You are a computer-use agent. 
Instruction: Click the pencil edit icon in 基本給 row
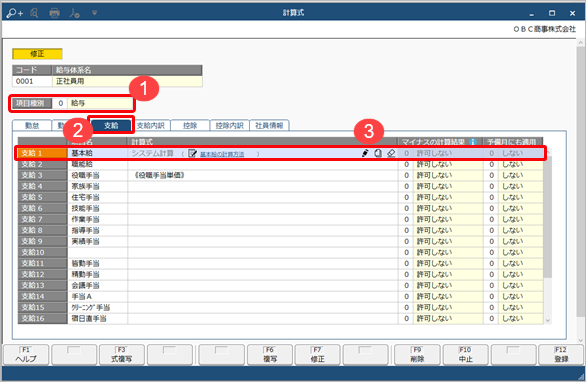click(x=365, y=153)
